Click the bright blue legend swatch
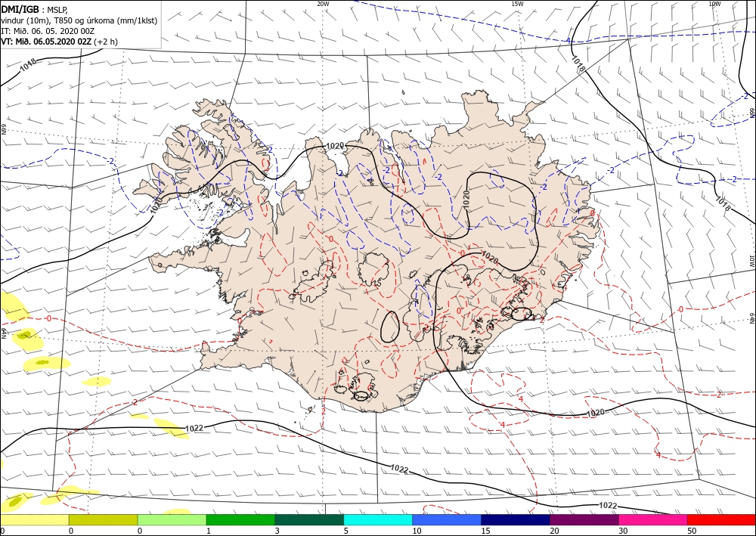Image resolution: width=756 pixels, height=536 pixels. (447, 519)
